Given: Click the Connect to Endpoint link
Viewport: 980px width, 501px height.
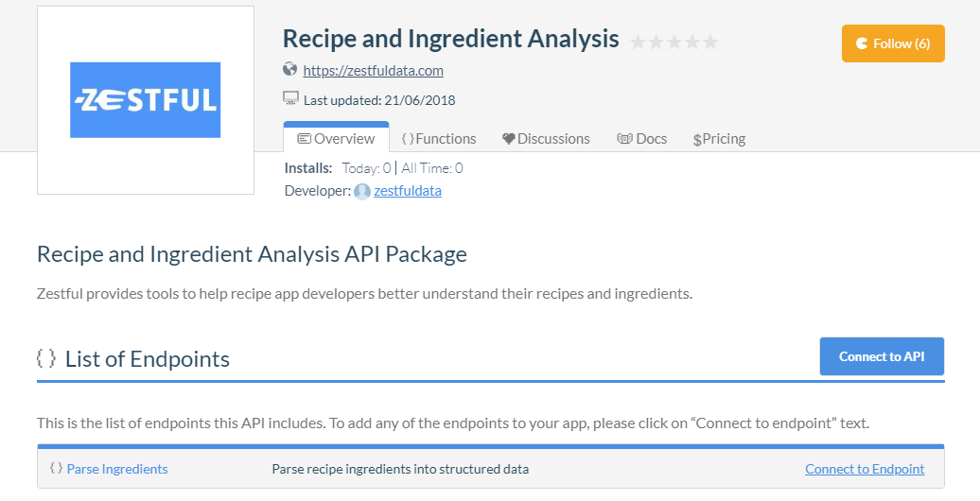Looking at the screenshot, I should (865, 469).
